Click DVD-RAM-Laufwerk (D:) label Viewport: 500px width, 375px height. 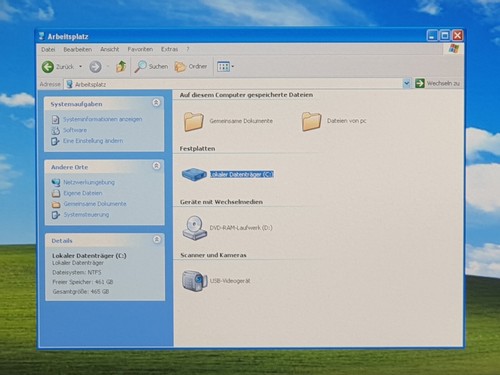tap(241, 228)
